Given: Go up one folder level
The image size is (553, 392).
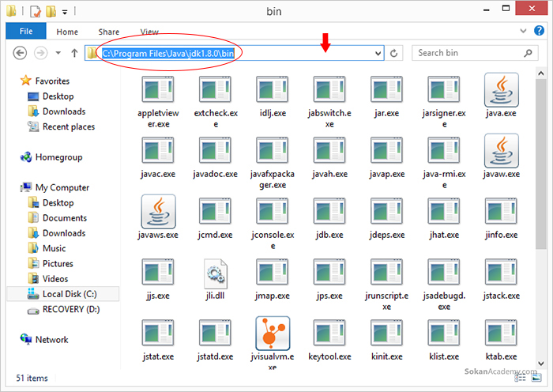Looking at the screenshot, I should point(74,53).
